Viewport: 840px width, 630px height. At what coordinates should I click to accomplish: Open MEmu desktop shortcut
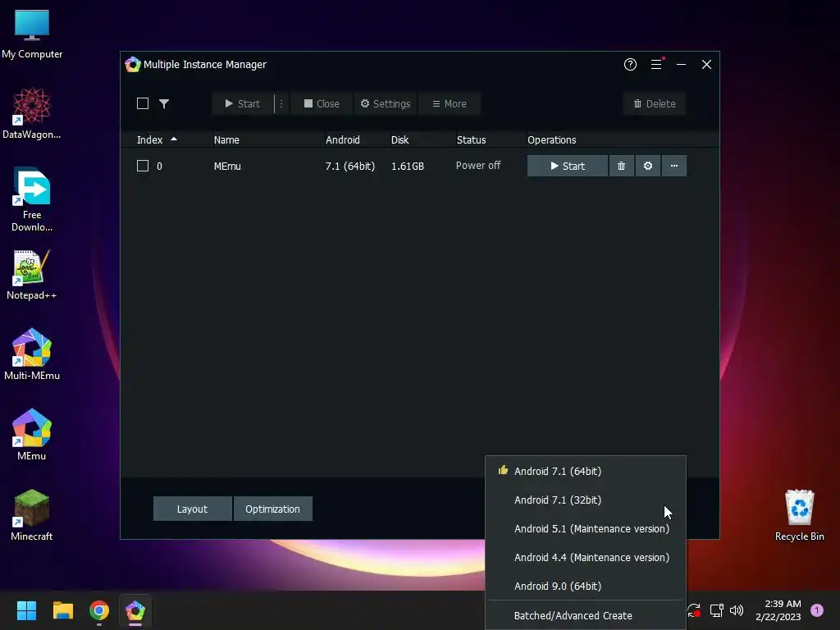click(32, 435)
